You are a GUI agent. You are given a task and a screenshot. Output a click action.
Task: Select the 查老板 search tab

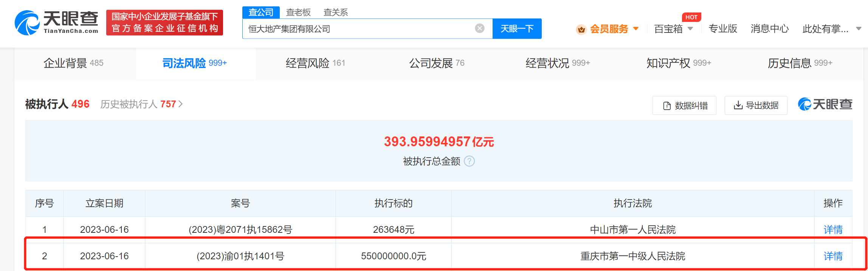pos(298,12)
